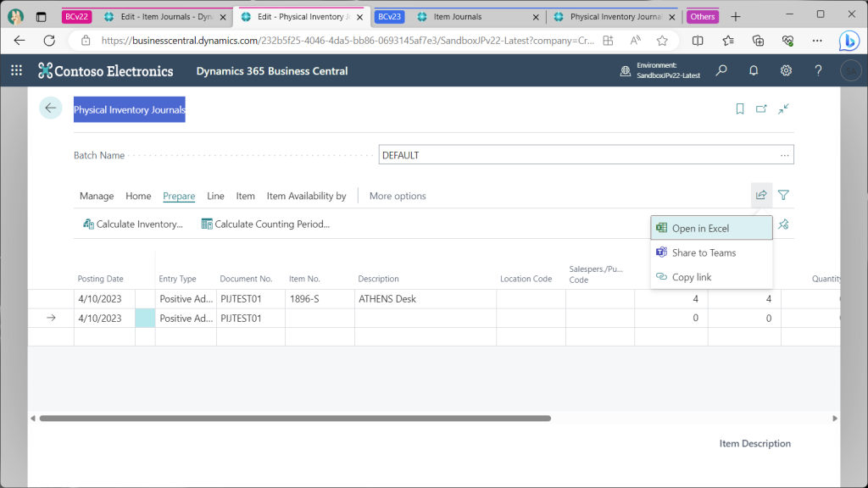The height and width of the screenshot is (488, 868).
Task: Open notifications bell icon
Action: point(754,70)
